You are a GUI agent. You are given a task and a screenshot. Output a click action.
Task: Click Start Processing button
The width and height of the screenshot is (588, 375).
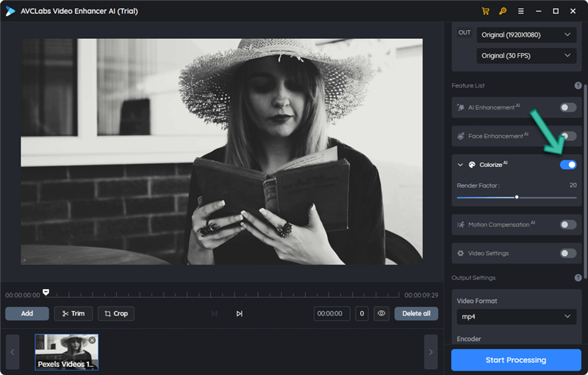tap(516, 360)
